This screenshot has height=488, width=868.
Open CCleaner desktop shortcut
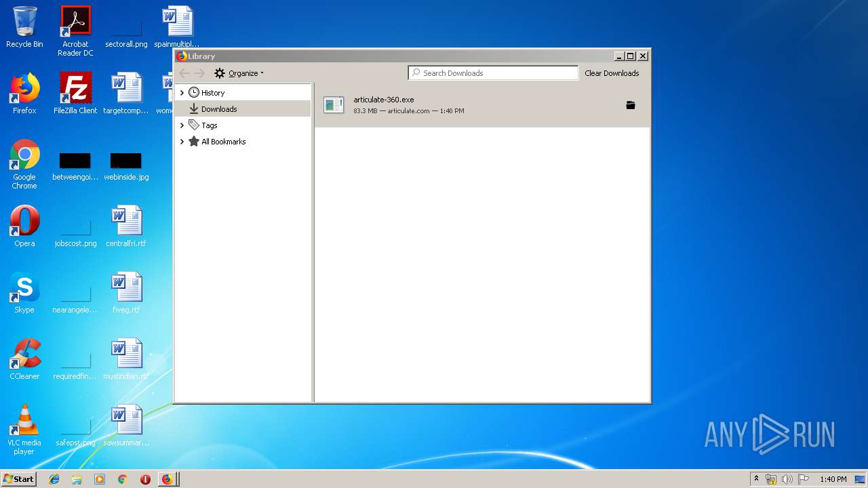24,359
